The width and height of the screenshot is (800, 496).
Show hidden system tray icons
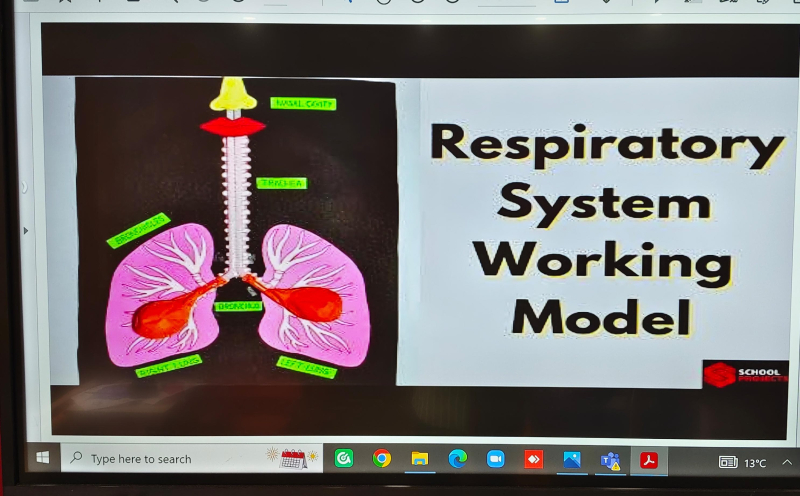787,462
